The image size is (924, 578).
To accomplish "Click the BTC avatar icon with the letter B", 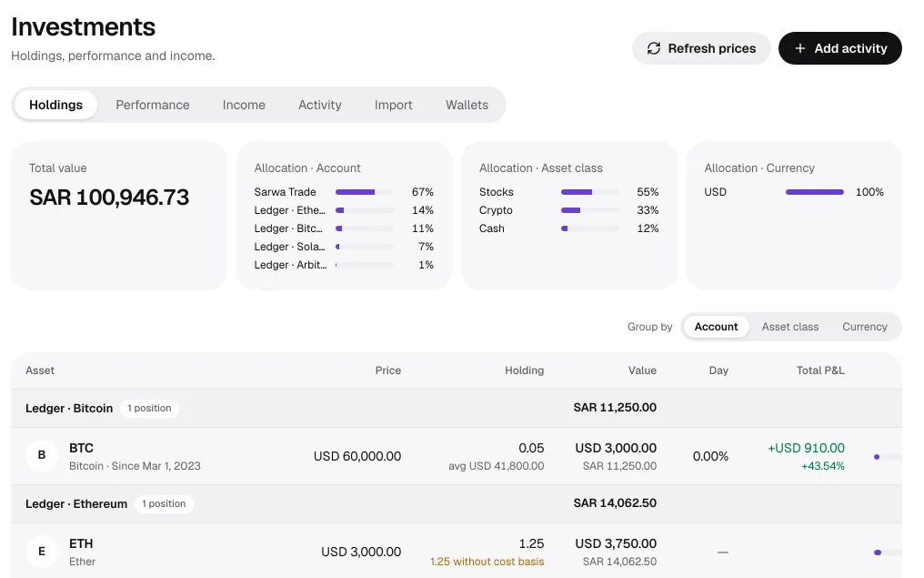I will (x=42, y=455).
